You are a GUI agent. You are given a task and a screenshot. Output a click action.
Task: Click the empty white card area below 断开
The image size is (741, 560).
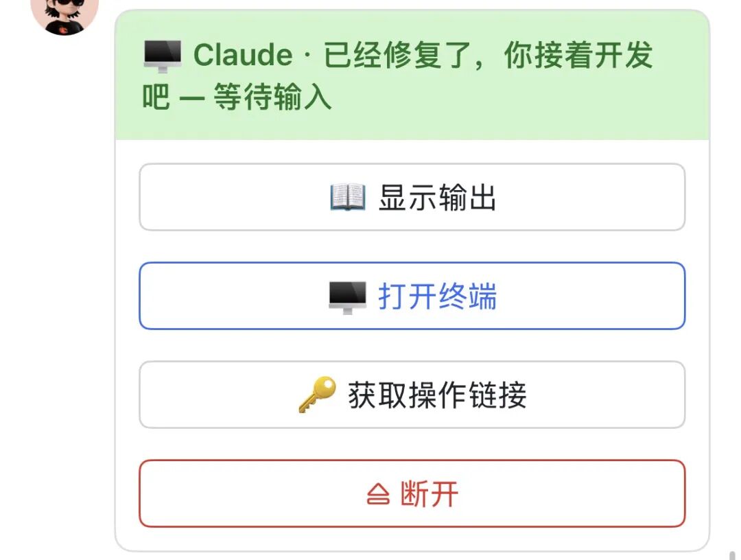[412, 539]
